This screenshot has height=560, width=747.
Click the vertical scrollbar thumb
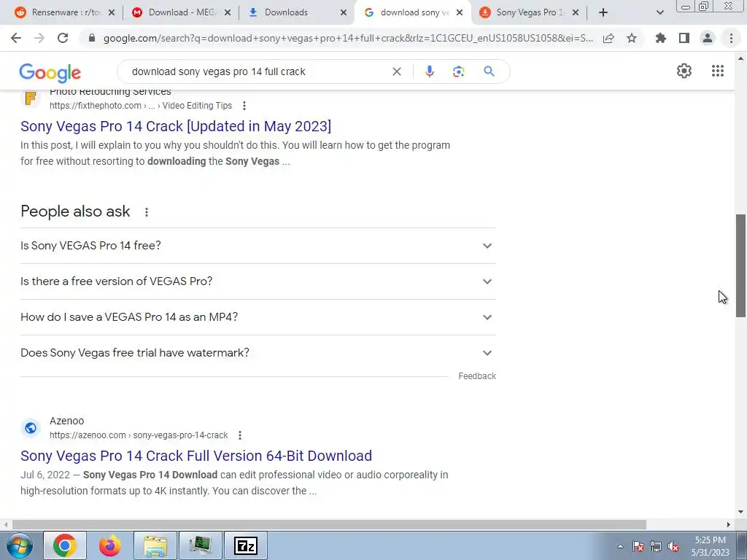click(740, 265)
